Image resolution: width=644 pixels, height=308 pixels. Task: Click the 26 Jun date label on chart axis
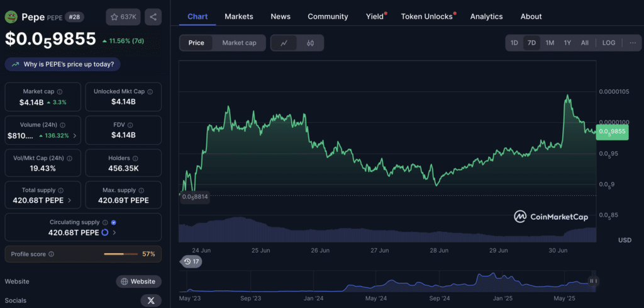320,251
